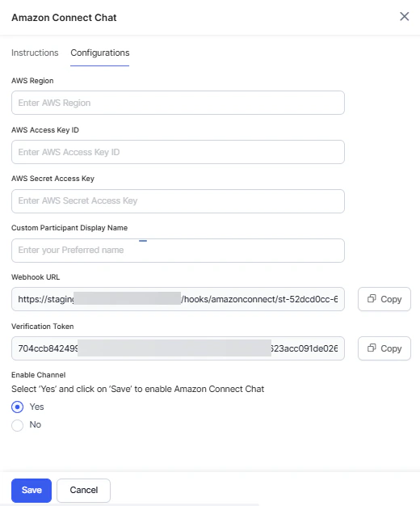
Task: Click the 'Webhook URL' label
Action: (36, 277)
